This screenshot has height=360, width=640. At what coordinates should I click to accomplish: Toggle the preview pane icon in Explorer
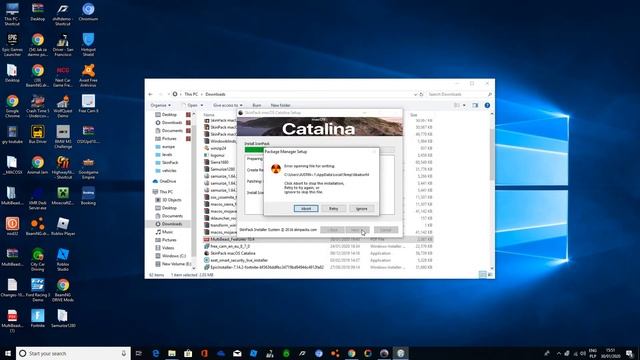click(475, 105)
